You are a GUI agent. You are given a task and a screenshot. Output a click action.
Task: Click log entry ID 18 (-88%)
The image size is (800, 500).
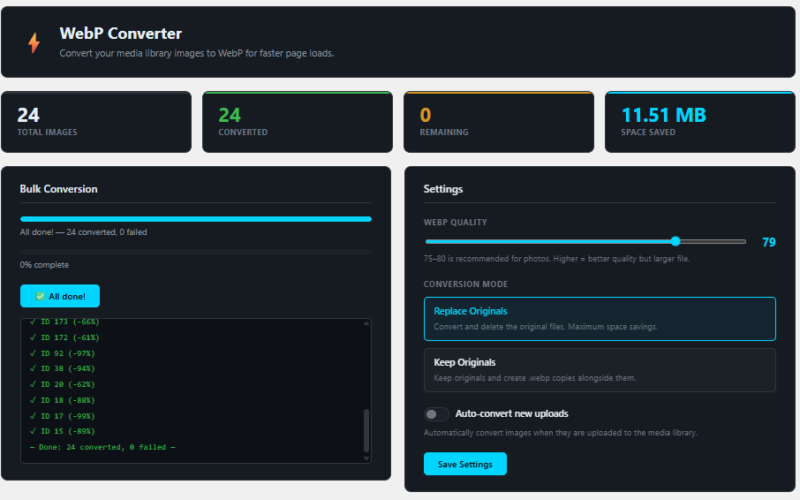pos(62,400)
